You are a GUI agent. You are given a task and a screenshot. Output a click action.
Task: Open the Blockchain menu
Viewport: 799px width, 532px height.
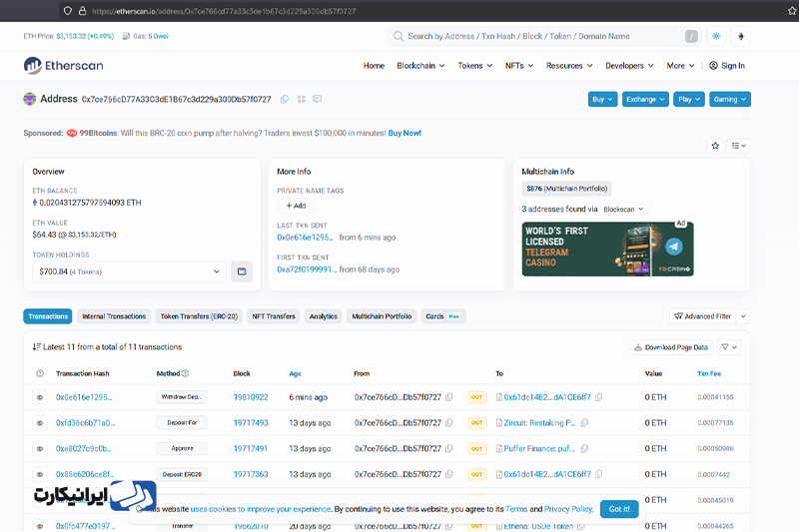pyautogui.click(x=420, y=66)
